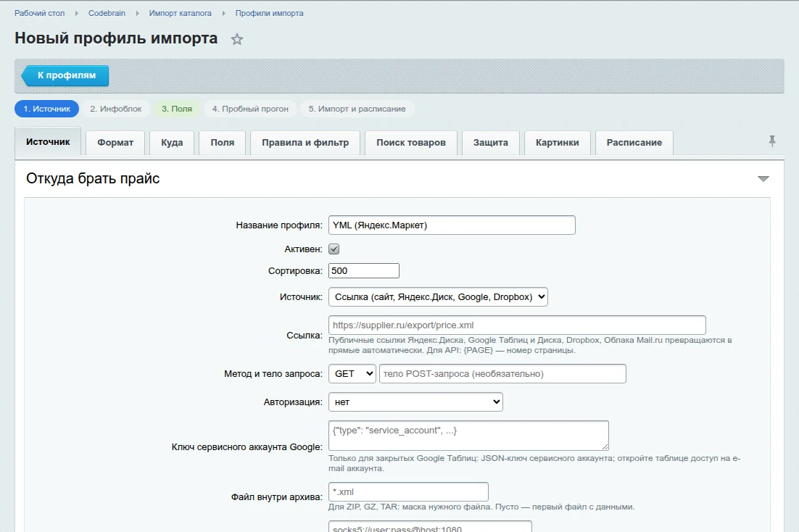
Task: Open "Рабочий стол" breadcrumb link
Action: click(x=40, y=13)
